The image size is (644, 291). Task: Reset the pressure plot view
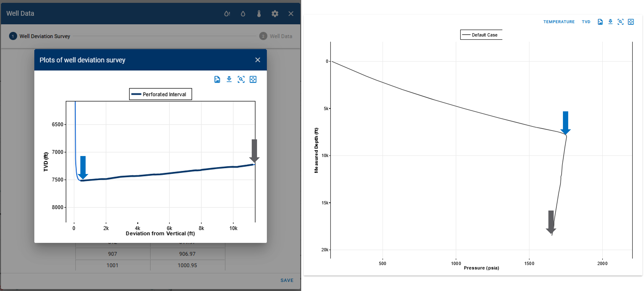pos(631,22)
